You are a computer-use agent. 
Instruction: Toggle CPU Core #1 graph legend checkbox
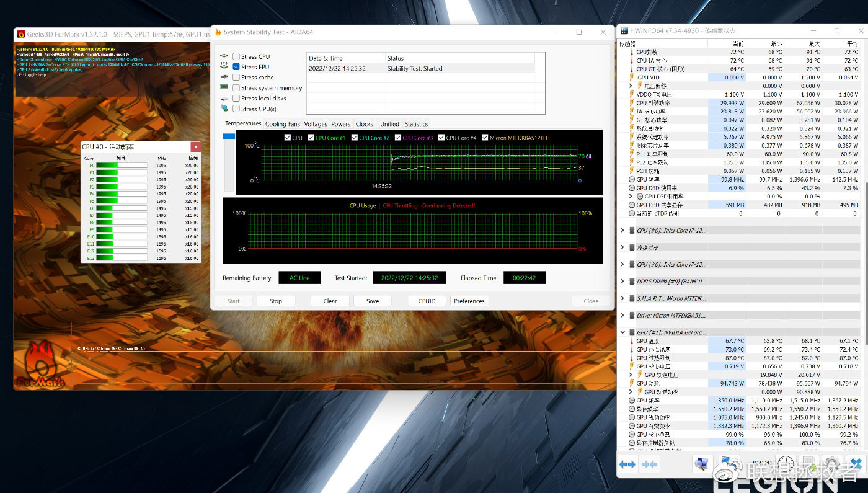coord(311,138)
